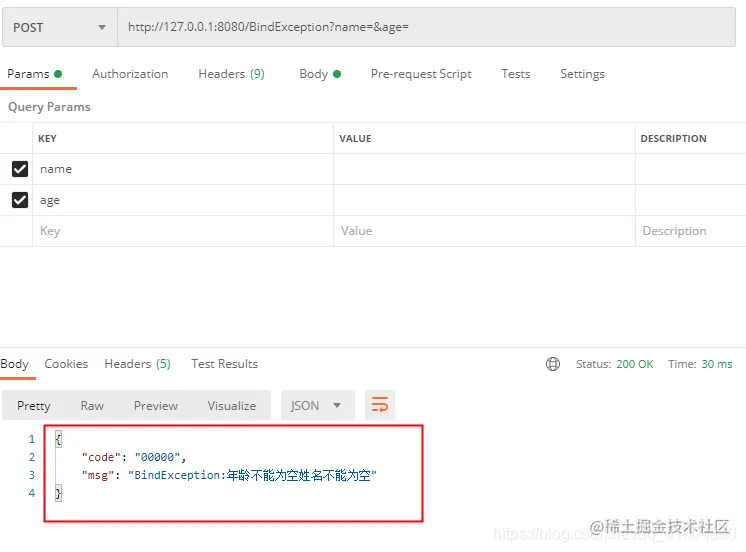Uncheck the name parameter checkbox

[x=20, y=169]
